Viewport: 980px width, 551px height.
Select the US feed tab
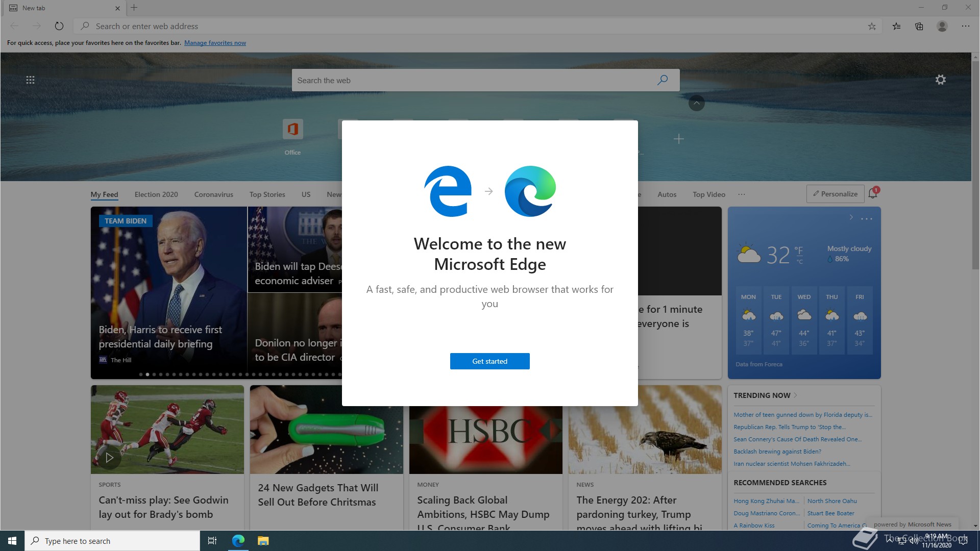[x=306, y=194]
